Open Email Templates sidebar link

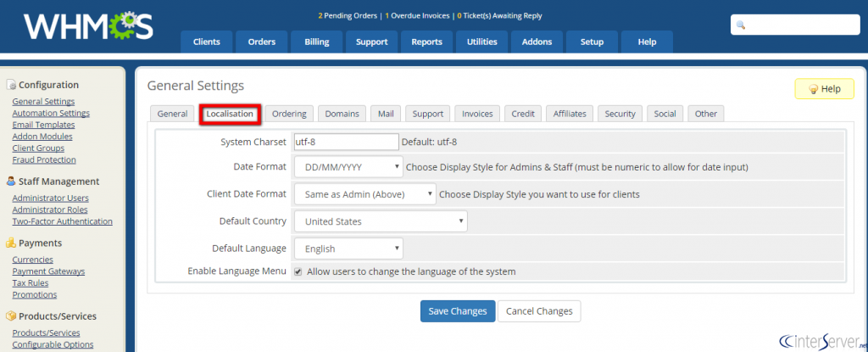[x=43, y=125]
